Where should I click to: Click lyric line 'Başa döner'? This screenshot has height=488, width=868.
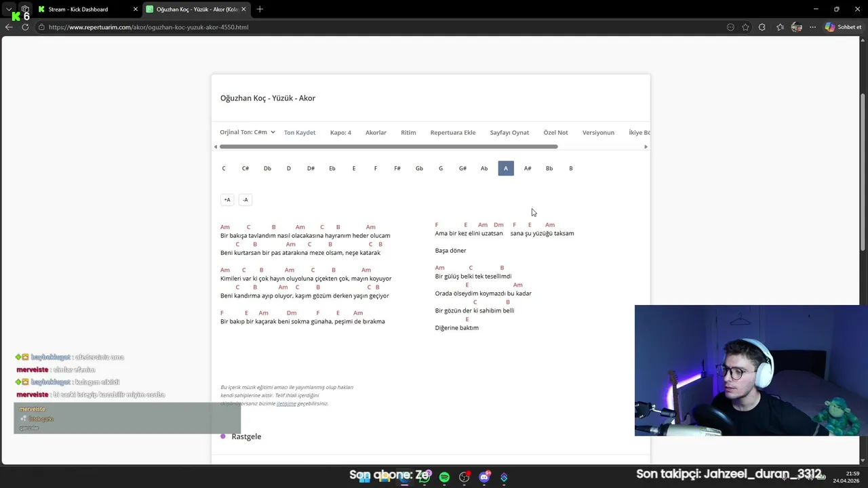tap(450, 251)
